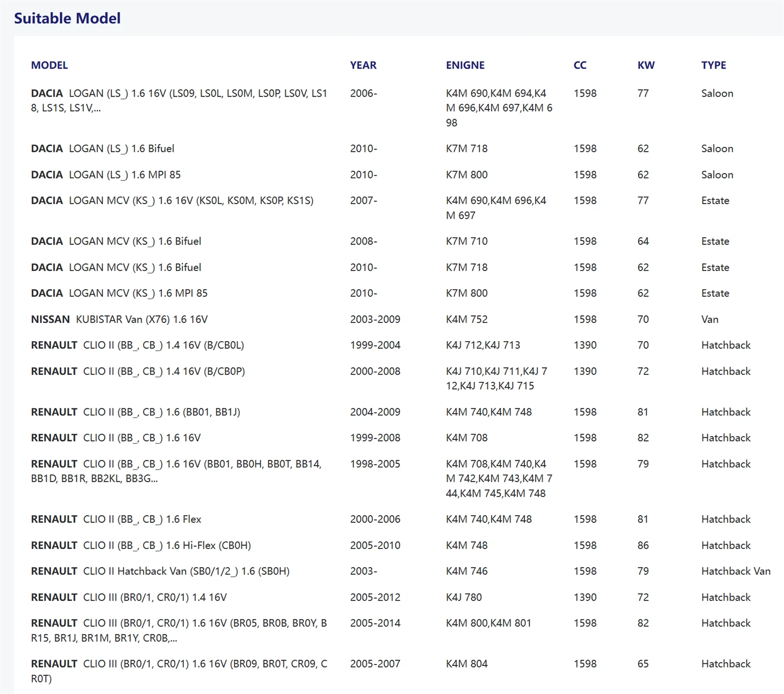Click year 1999-2004 cell
784x694 pixels.
(x=375, y=345)
